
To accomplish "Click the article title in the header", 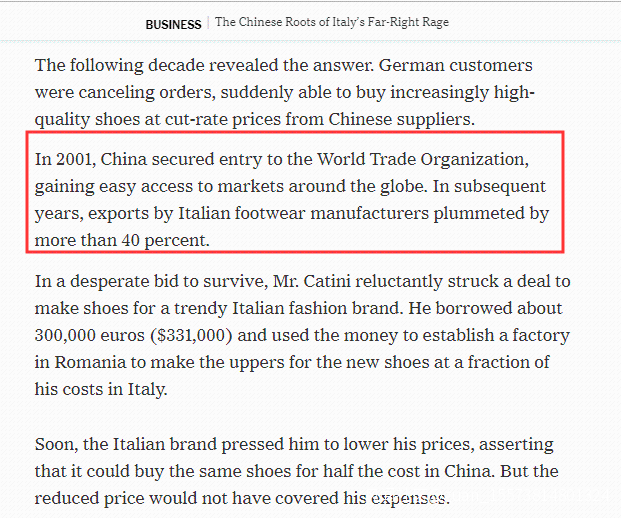I will [332, 22].
